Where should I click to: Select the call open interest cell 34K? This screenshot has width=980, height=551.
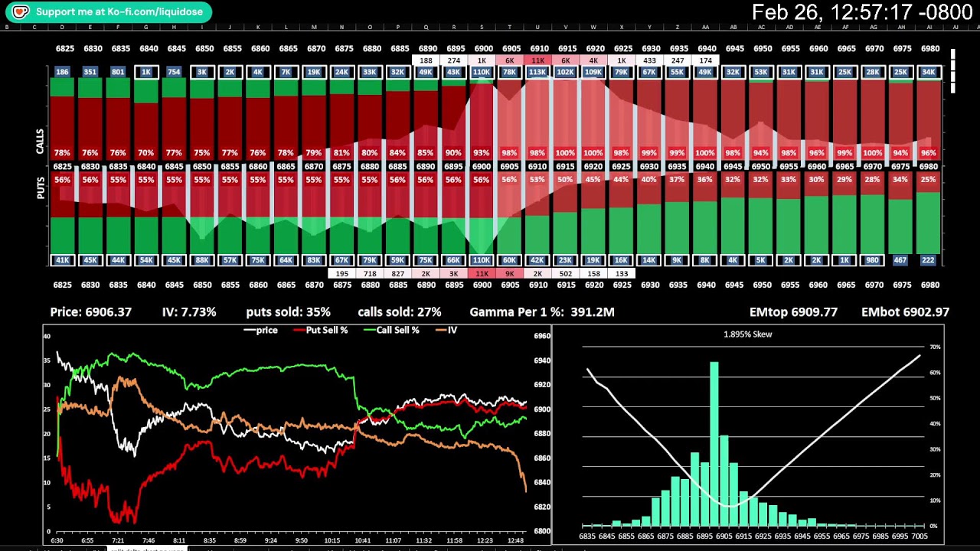(x=929, y=72)
